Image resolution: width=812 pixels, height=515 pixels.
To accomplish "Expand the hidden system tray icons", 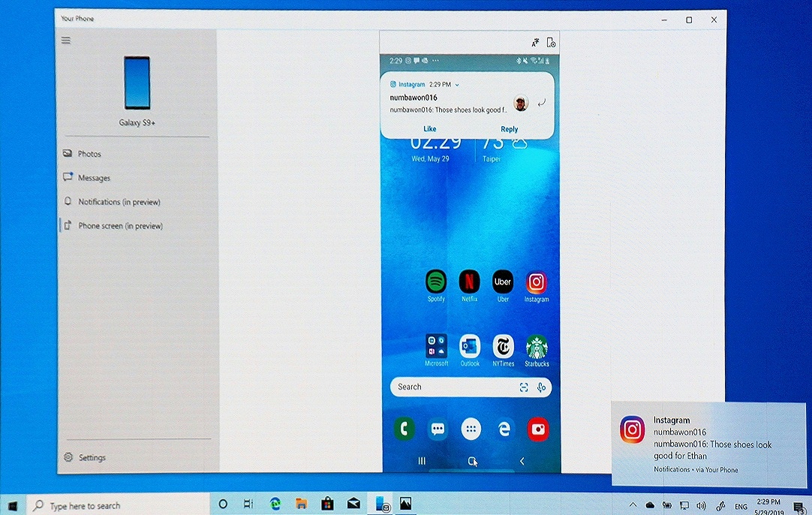I will pyautogui.click(x=633, y=505).
